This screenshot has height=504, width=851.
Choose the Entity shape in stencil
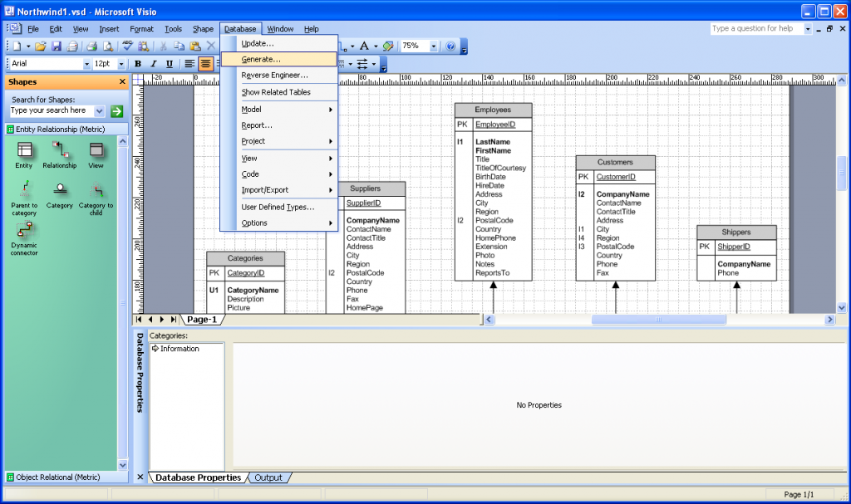[24, 155]
